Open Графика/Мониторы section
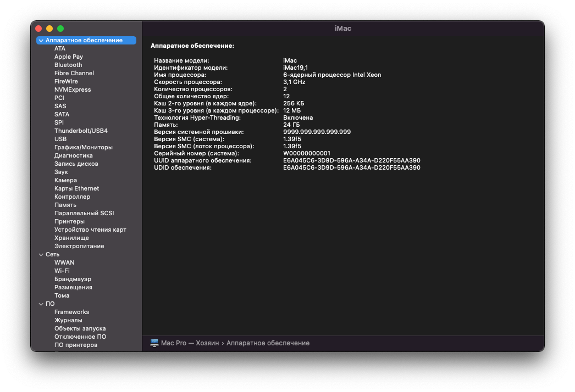Viewport: 575px width, 392px height. coord(84,147)
